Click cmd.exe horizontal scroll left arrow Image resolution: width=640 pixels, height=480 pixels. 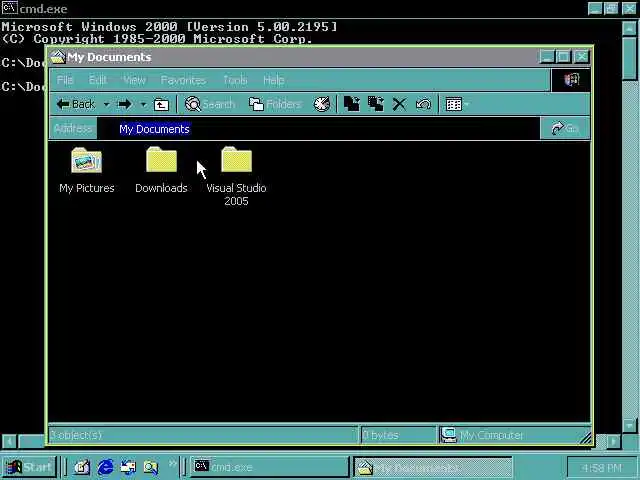pos(9,441)
